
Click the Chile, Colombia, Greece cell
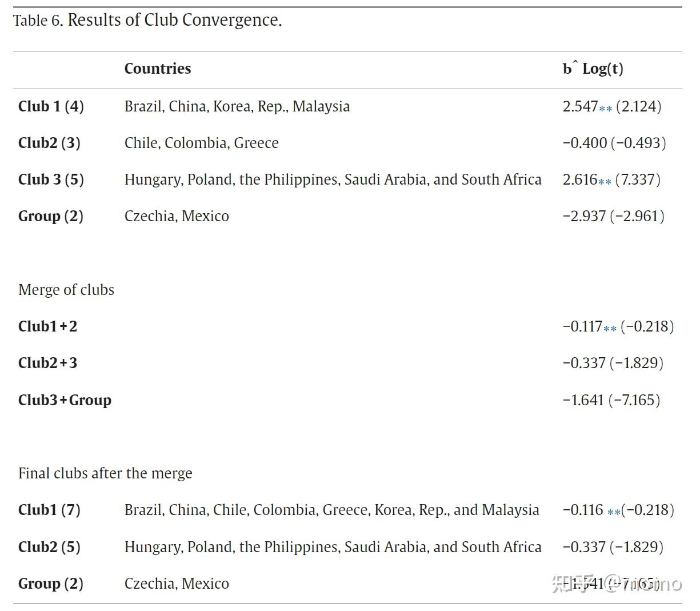coord(201,143)
